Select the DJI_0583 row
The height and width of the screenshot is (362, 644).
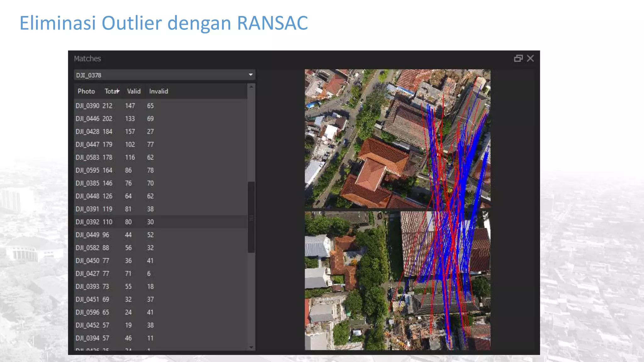[x=161, y=157]
